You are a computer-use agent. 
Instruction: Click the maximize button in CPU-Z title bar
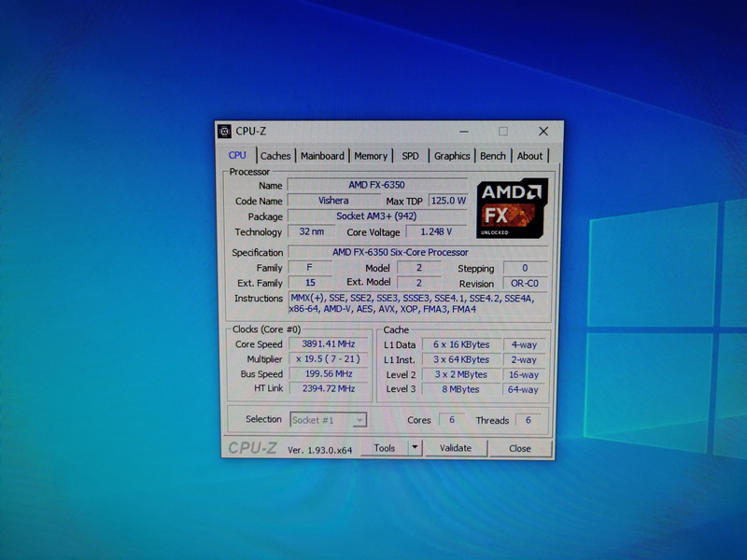pos(503,132)
